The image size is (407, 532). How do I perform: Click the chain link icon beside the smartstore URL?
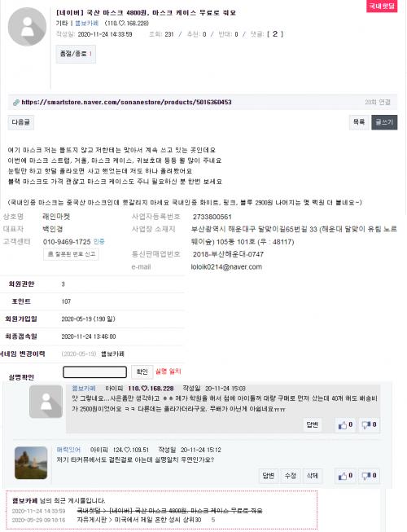pyautogui.click(x=15, y=103)
